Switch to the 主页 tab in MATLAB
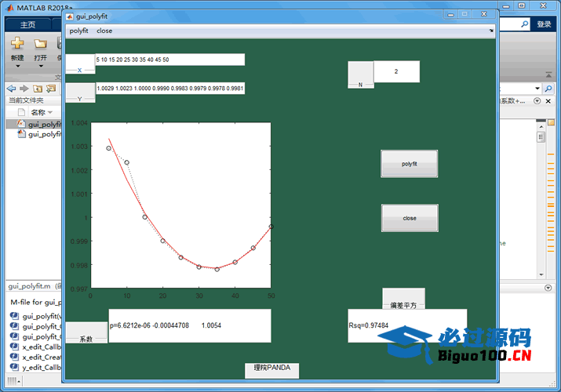This screenshot has height=392, width=561. click(x=27, y=24)
